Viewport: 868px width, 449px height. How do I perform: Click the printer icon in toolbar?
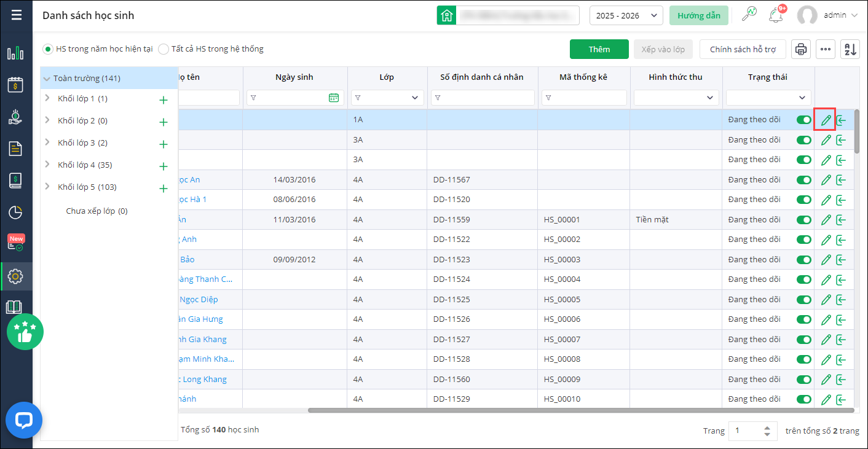point(800,49)
